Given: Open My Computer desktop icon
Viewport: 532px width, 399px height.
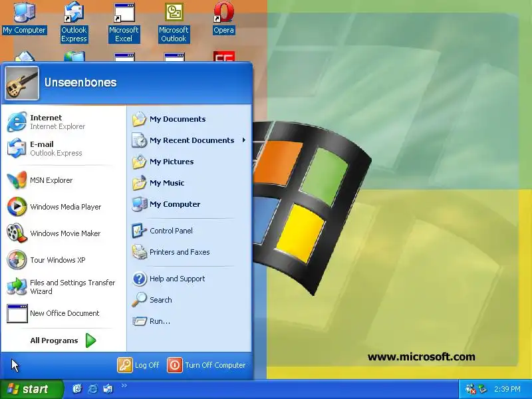Looking at the screenshot, I should (24, 18).
